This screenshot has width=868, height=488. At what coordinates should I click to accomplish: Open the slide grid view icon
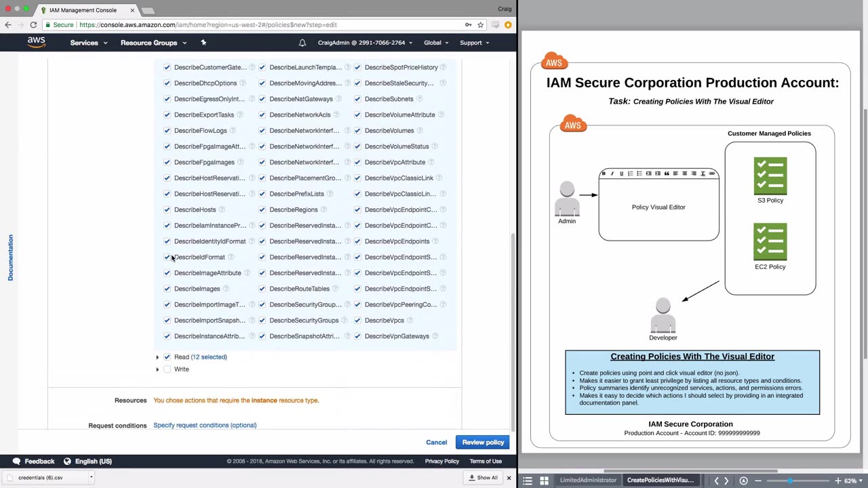pos(544,481)
